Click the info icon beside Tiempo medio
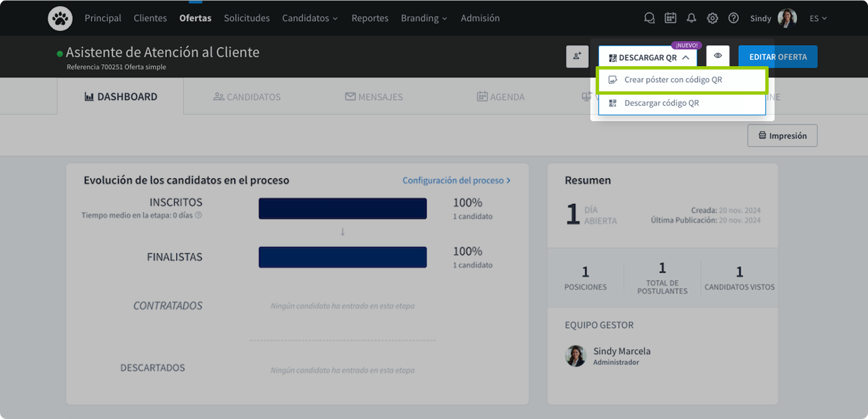 tap(198, 215)
